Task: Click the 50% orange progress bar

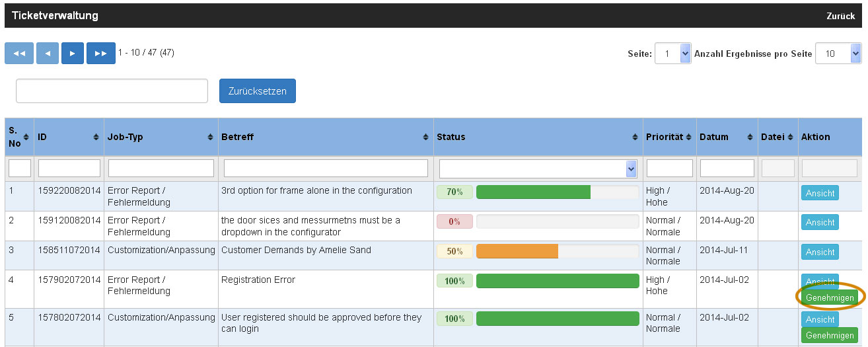Action: tap(517, 252)
